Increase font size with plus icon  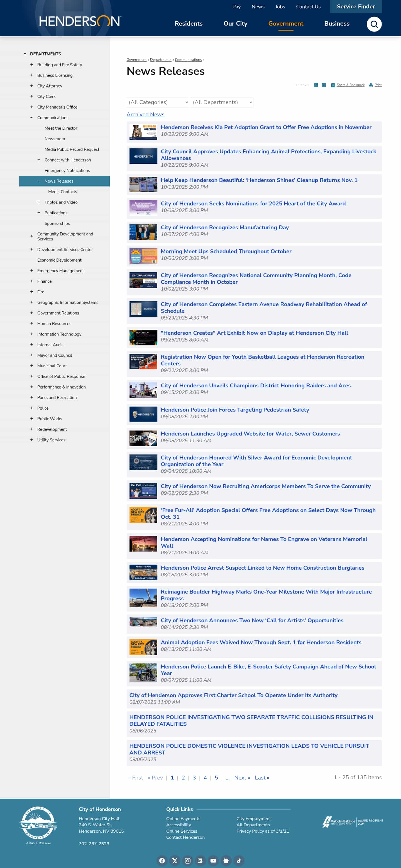[x=316, y=85]
